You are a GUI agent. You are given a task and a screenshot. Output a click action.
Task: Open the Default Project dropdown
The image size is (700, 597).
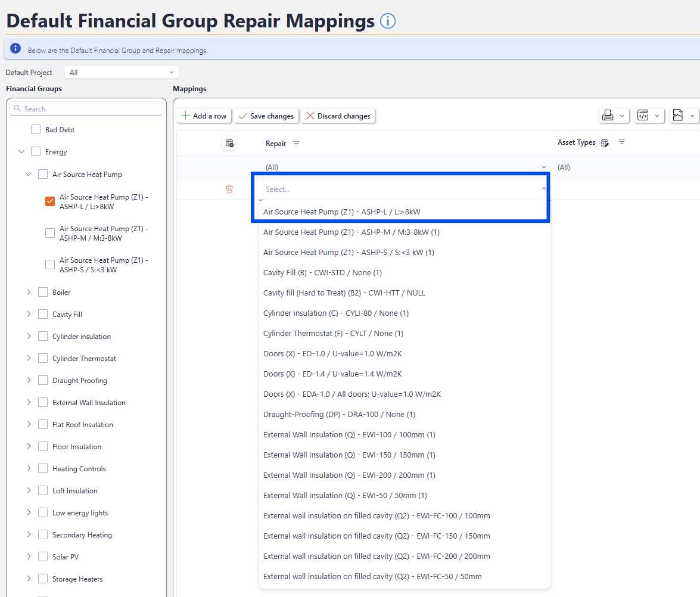coord(122,73)
